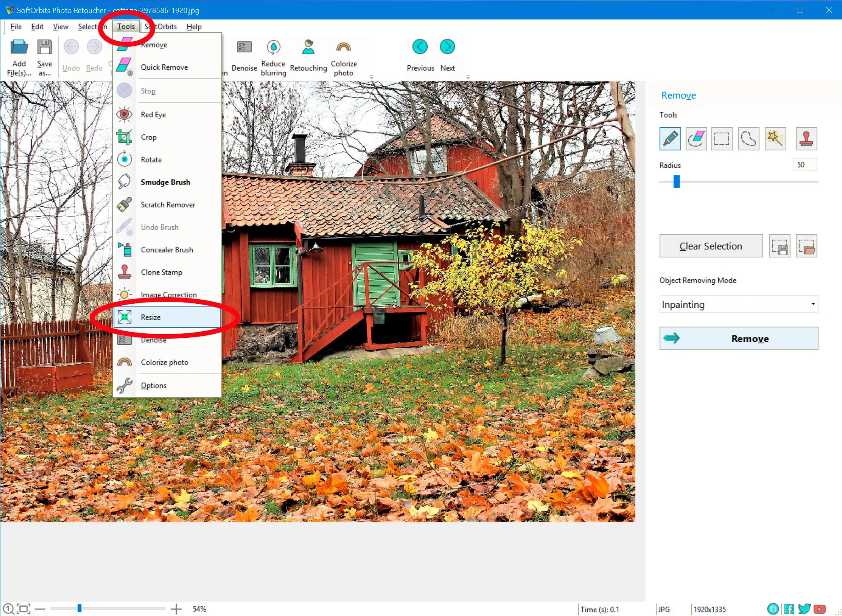
Task: Expand the Tools menu in menu bar
Action: (x=125, y=26)
